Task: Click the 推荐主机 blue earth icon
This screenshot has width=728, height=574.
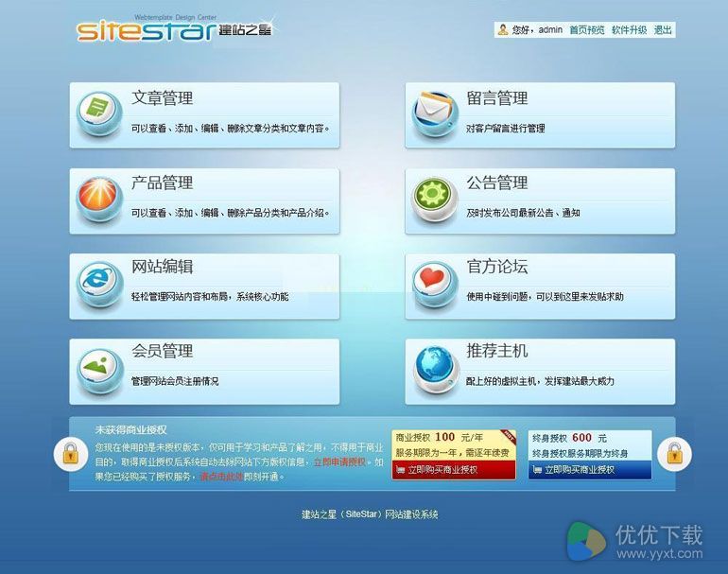Action: 435,370
